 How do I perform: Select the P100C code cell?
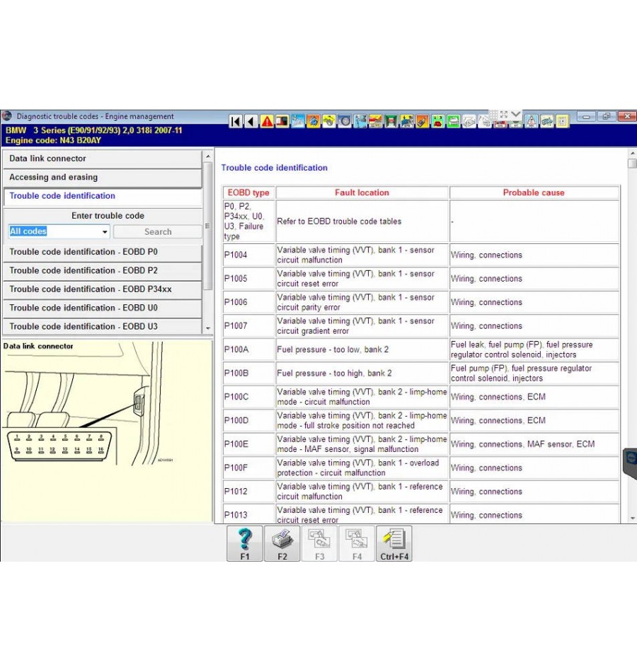pos(249,397)
